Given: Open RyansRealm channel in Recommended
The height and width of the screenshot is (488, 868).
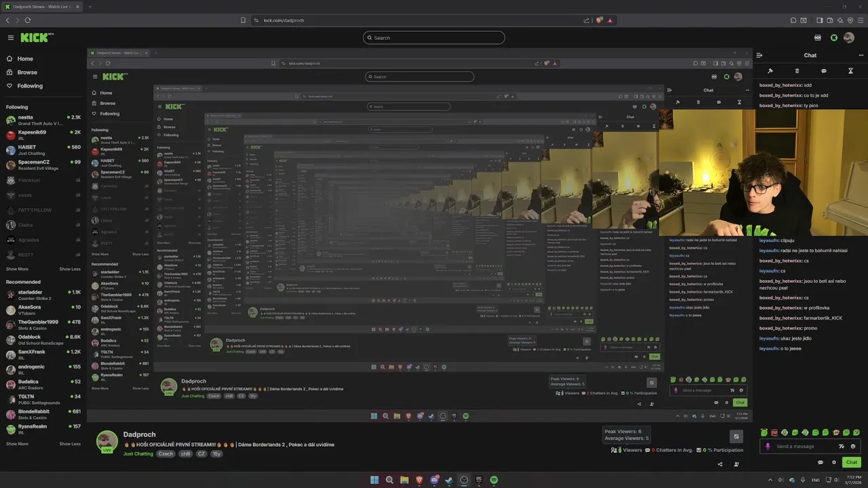Looking at the screenshot, I should click(43, 429).
